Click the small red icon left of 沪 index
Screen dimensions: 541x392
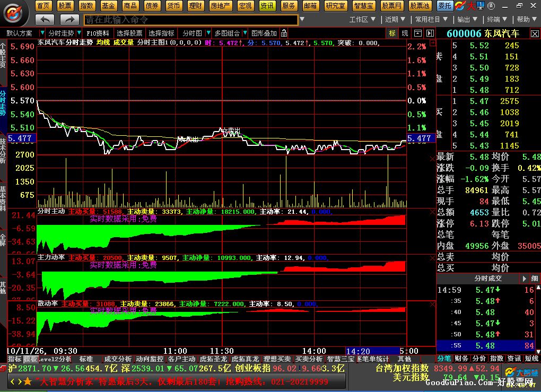click(3, 368)
